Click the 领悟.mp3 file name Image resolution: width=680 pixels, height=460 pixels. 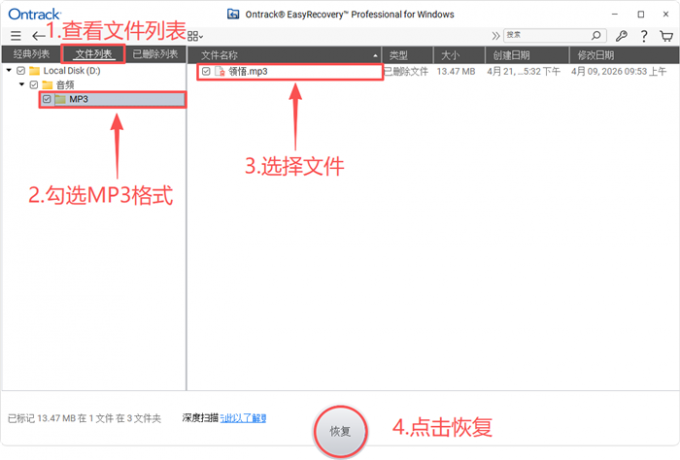tap(248, 72)
